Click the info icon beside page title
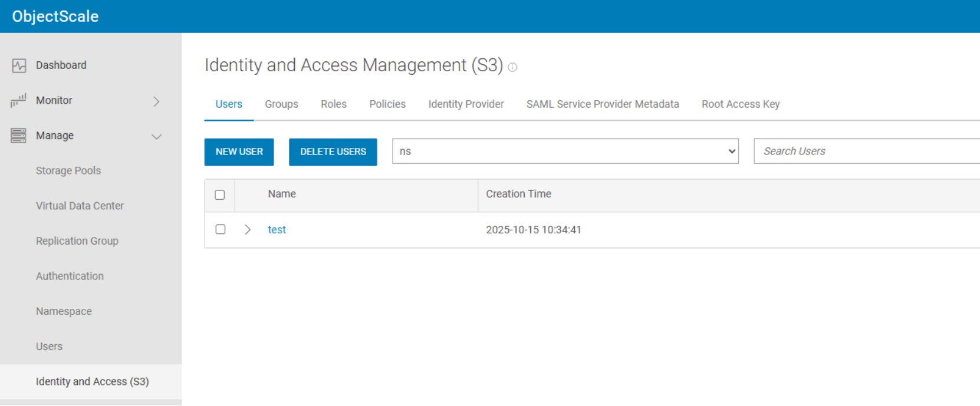 click(x=512, y=67)
